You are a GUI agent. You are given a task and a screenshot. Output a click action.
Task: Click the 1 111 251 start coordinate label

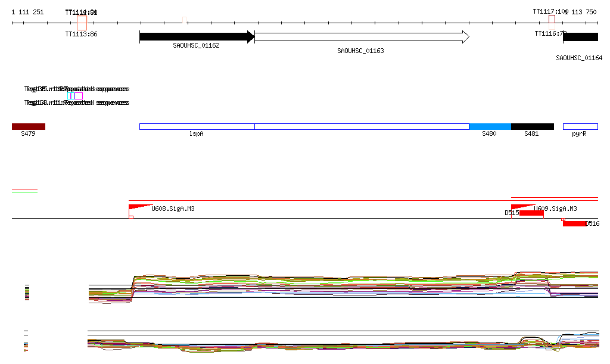[x=27, y=12]
